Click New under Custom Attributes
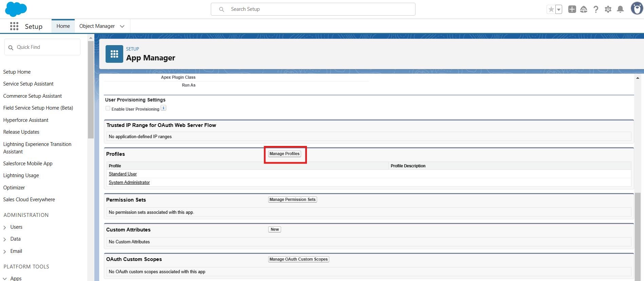 (x=275, y=229)
